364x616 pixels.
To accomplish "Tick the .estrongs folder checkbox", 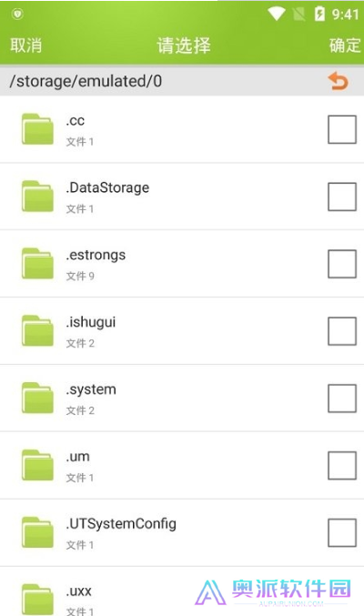I will click(342, 264).
